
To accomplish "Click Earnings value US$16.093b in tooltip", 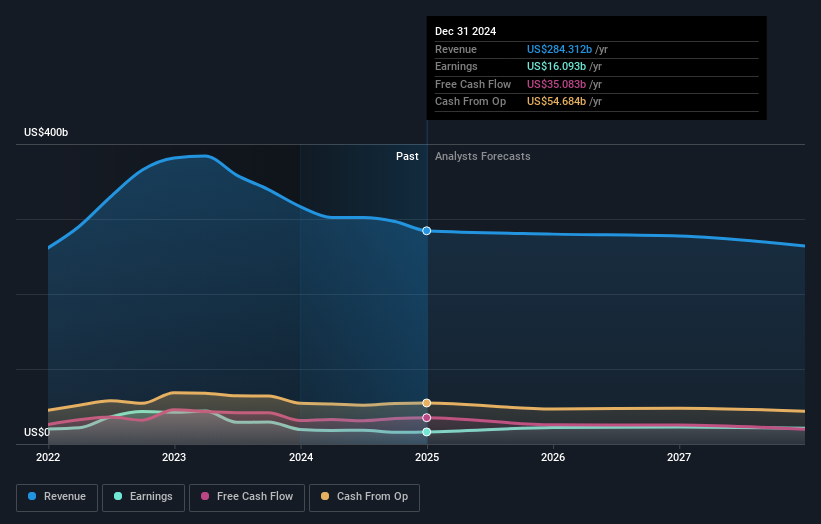I will coord(556,66).
